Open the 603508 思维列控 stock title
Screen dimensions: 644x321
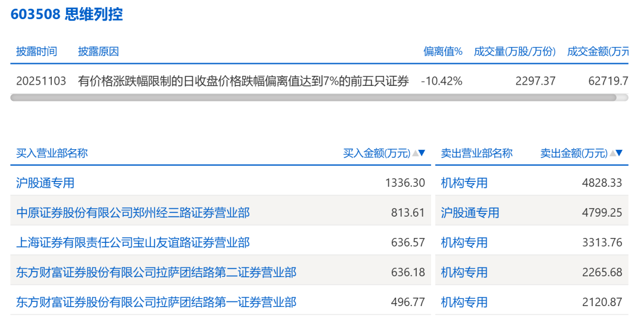[67, 14]
